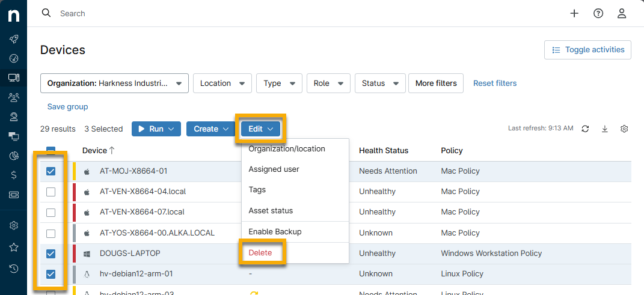Open the Reporting pie chart sidebar icon

coord(13,156)
